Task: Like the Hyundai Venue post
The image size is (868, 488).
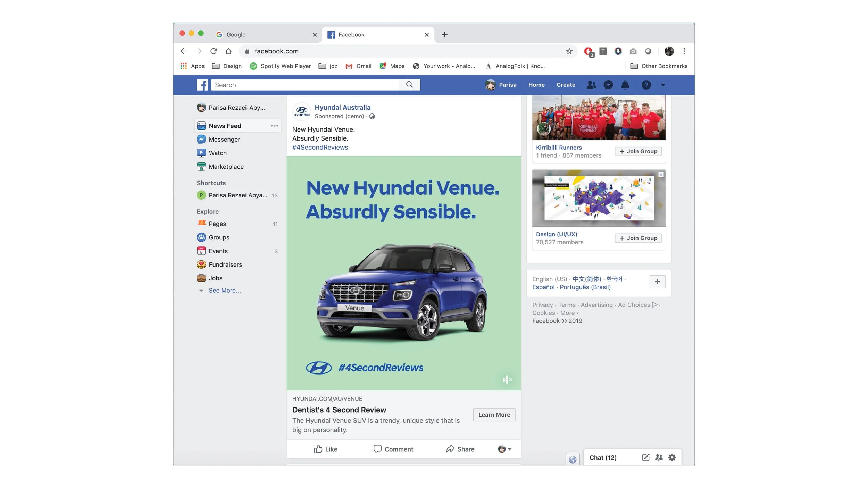Action: [x=325, y=449]
